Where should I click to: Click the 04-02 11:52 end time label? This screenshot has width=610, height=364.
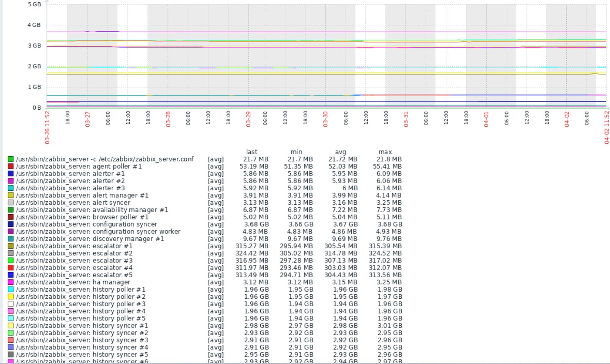pyautogui.click(x=606, y=127)
